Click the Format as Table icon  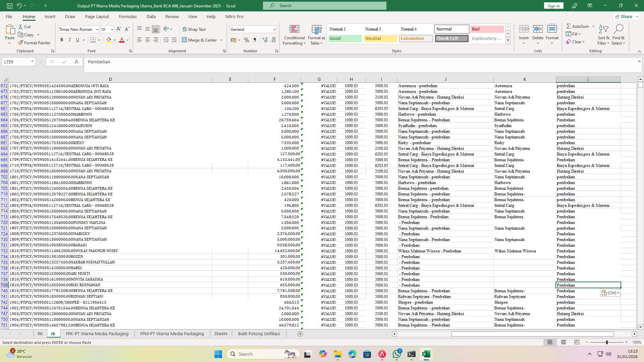click(316, 35)
